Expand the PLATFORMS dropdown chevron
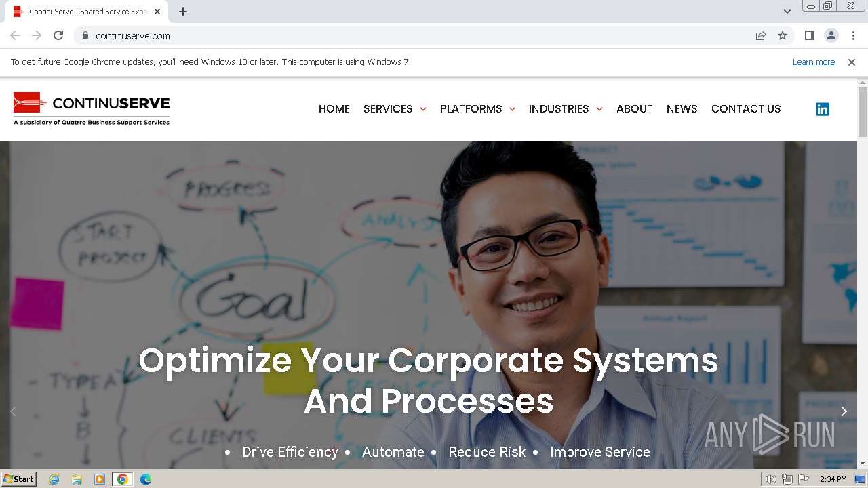 pos(512,109)
